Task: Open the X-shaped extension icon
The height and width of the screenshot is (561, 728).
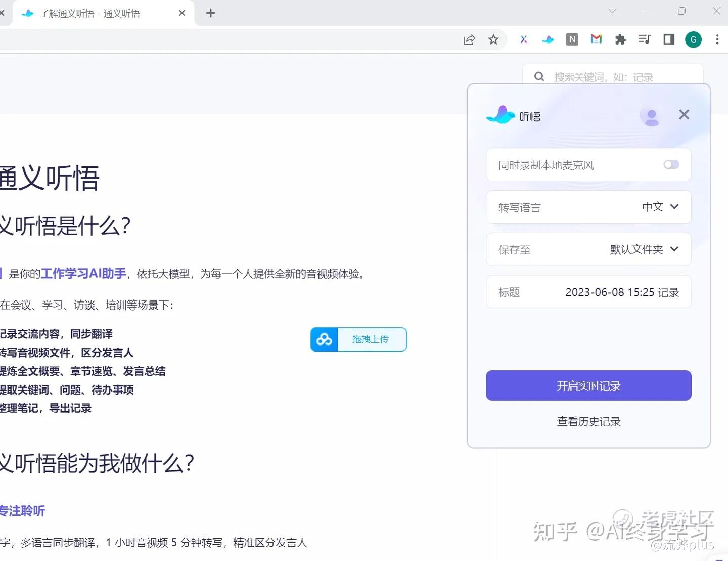Action: 524,39
